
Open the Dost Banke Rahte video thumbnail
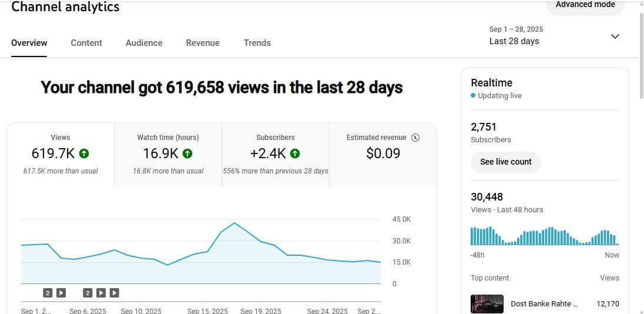point(487,304)
